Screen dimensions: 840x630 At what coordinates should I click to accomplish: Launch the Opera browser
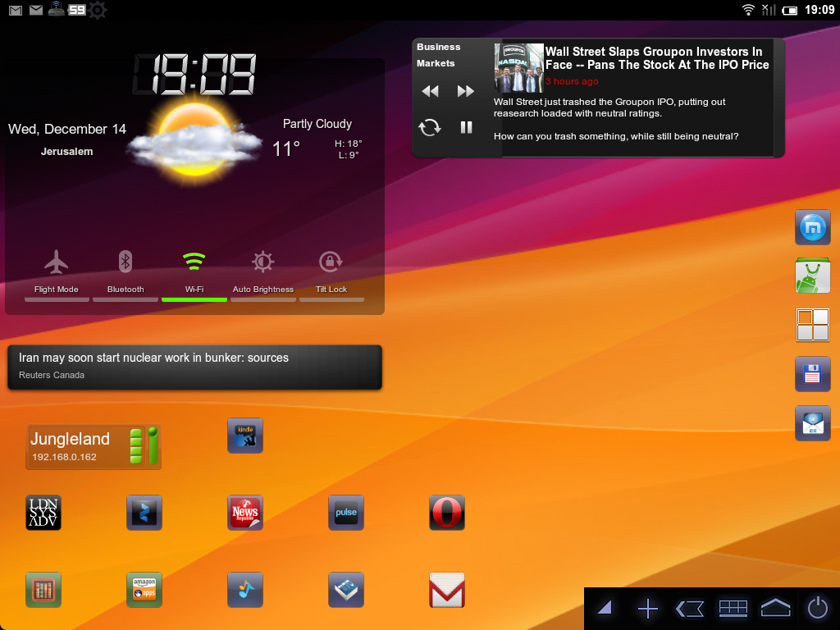(447, 513)
